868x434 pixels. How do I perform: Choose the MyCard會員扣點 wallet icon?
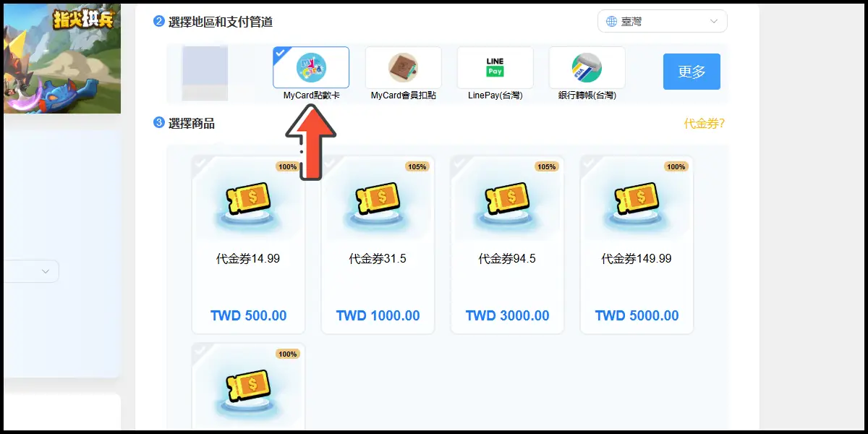click(403, 67)
